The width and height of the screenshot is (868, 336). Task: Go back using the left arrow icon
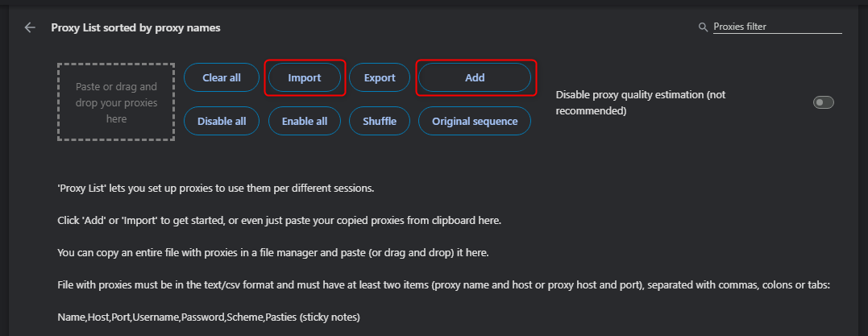[x=30, y=27]
